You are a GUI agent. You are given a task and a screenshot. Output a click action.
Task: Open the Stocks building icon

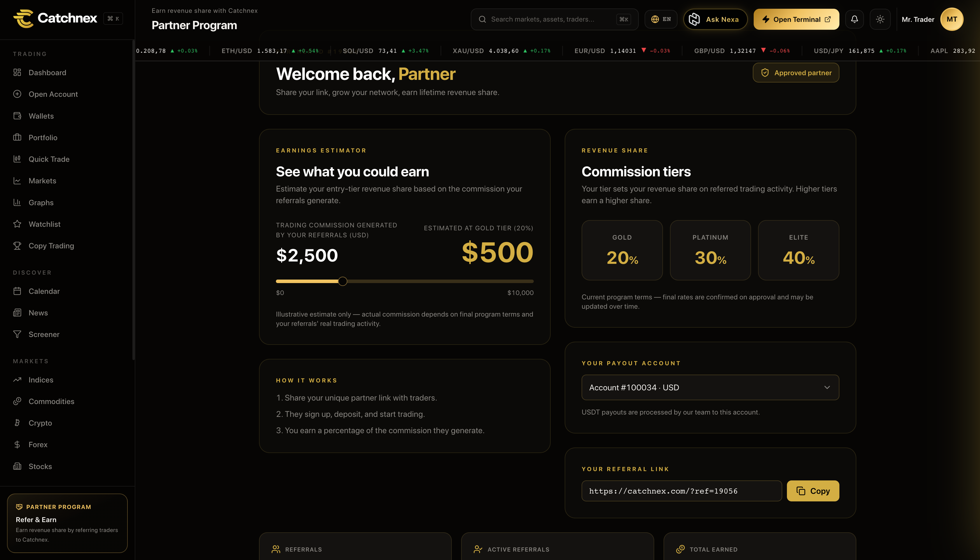[x=17, y=466]
